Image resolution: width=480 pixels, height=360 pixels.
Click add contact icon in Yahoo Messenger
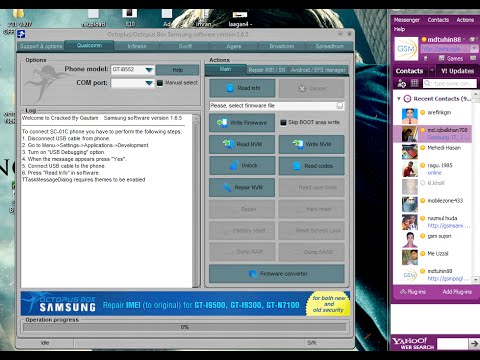(402, 83)
